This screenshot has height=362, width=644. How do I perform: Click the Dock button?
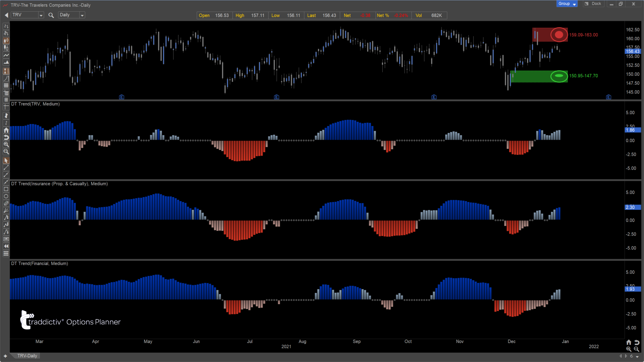pos(593,4)
